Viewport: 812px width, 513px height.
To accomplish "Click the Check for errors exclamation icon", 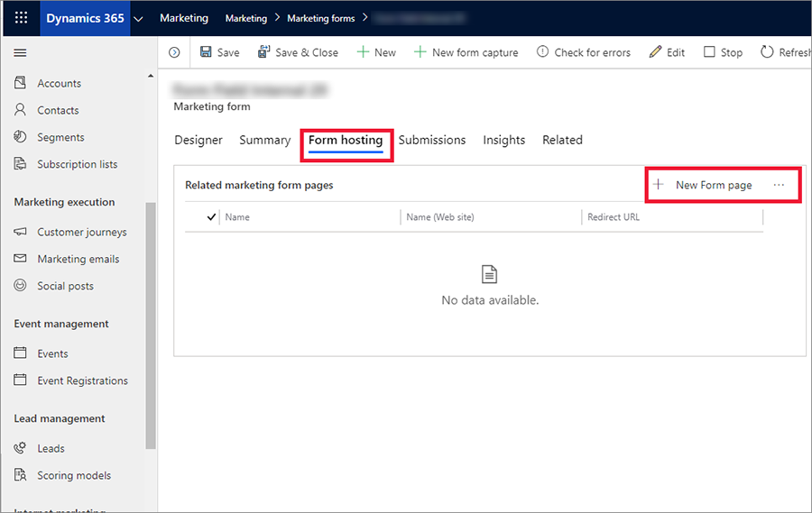I will [542, 51].
